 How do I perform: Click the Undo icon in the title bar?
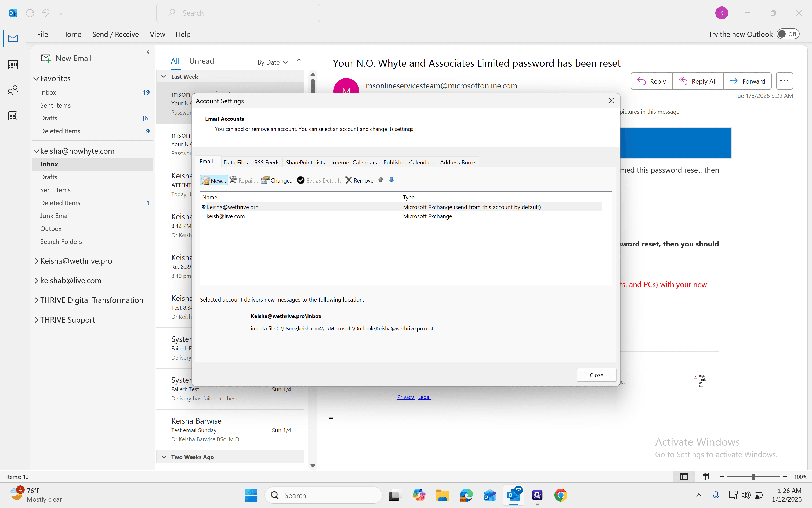coord(46,13)
